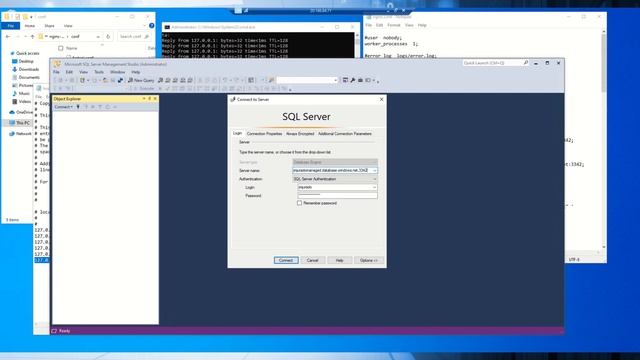Cancel the Connect to Server dialog
The height and width of the screenshot is (360, 640).
pos(312,260)
